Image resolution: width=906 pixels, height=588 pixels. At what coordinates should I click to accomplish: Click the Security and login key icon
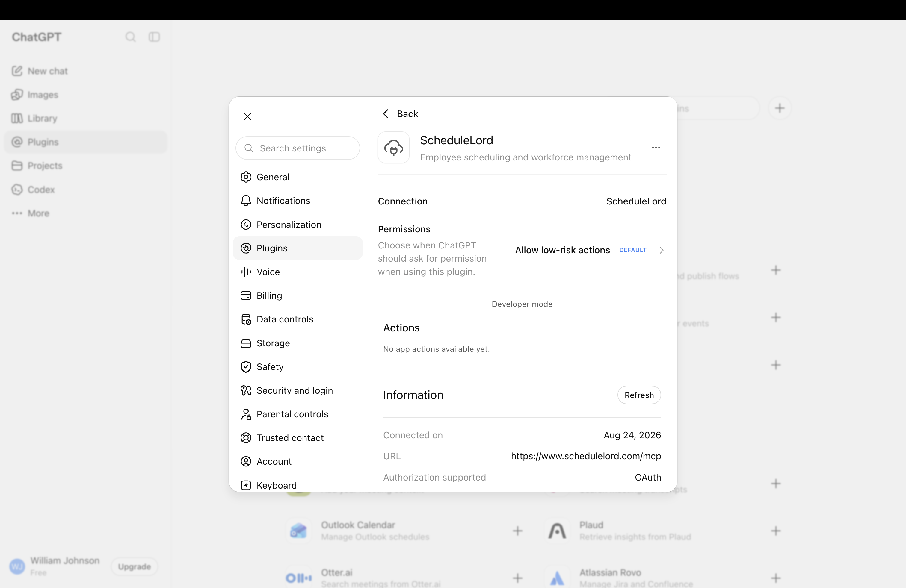[246, 390]
